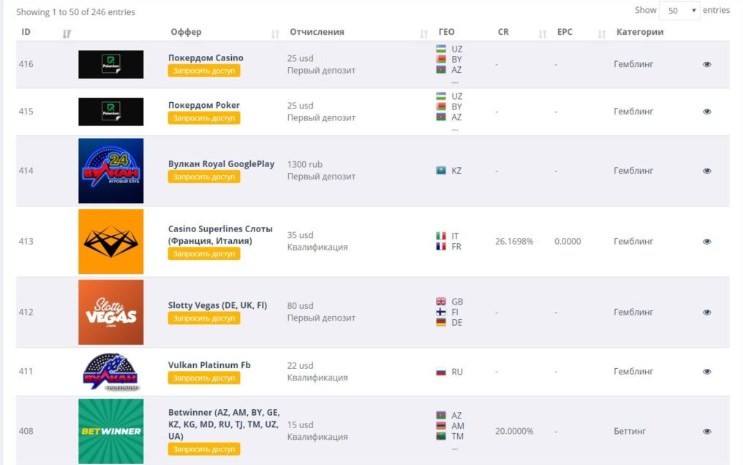Image resolution: width=743 pixels, height=465 pixels.
Task: Request access to Betwinner offer
Action: coord(204,449)
